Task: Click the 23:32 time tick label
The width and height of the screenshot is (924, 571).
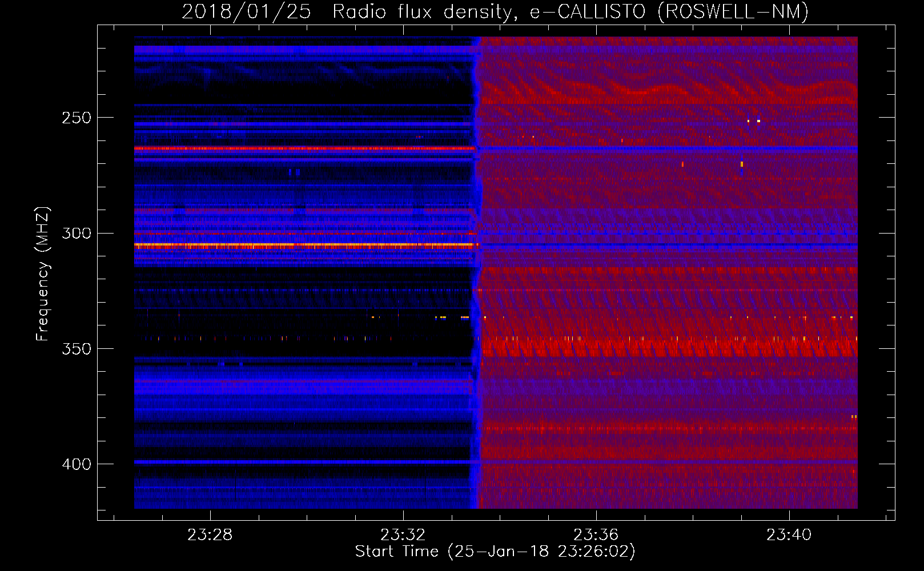Action: coord(403,534)
